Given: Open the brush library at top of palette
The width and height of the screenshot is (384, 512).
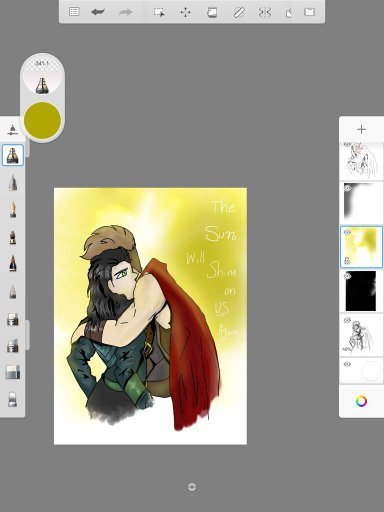Looking at the screenshot, I should [13, 130].
